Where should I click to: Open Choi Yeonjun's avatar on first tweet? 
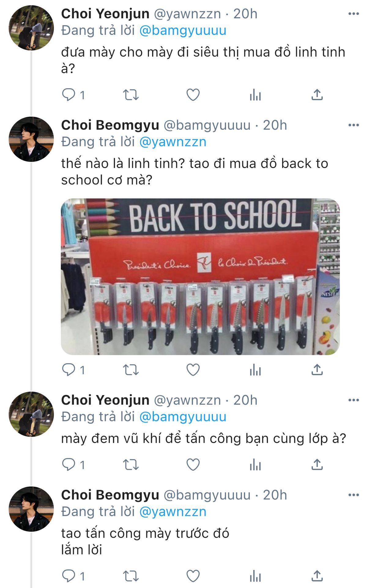point(31,28)
